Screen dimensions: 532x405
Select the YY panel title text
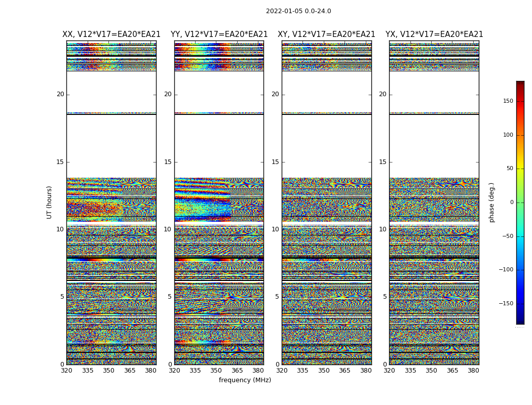click(219, 34)
